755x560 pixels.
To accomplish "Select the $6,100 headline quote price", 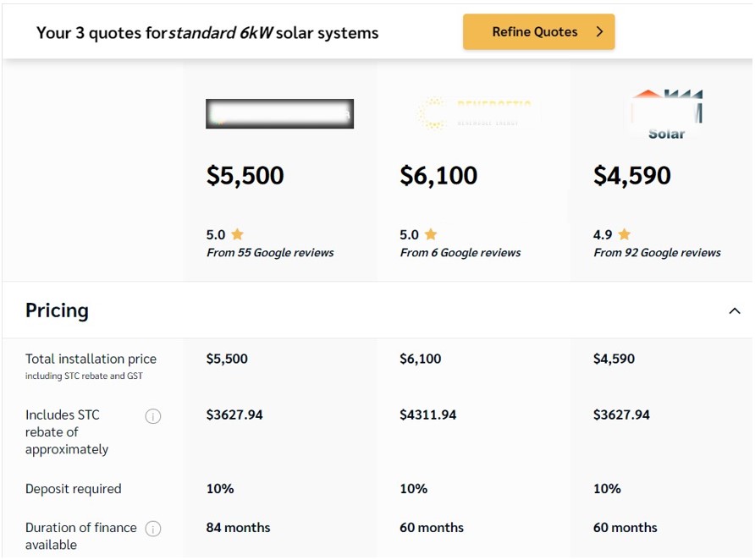I will (x=438, y=176).
